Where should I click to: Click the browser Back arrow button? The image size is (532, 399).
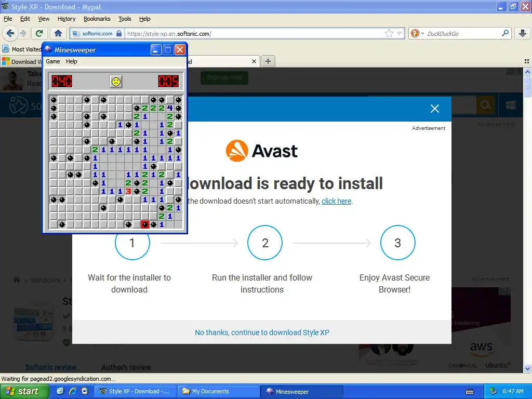tap(10, 33)
